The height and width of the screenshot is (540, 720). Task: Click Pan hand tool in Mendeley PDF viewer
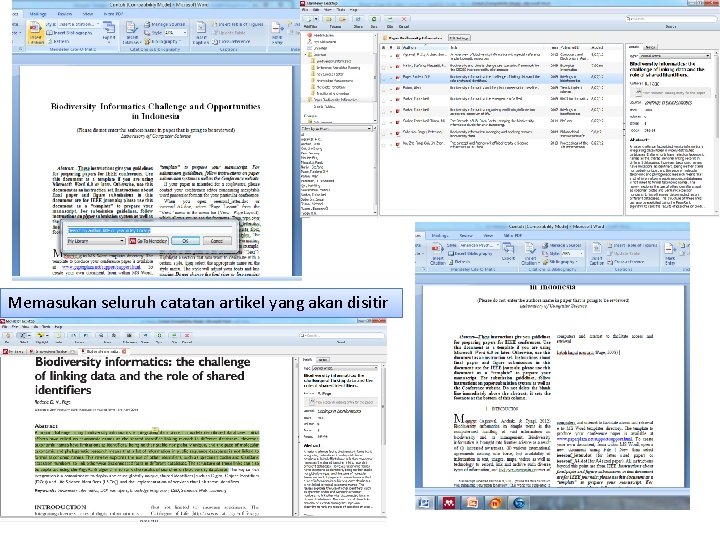(7, 336)
